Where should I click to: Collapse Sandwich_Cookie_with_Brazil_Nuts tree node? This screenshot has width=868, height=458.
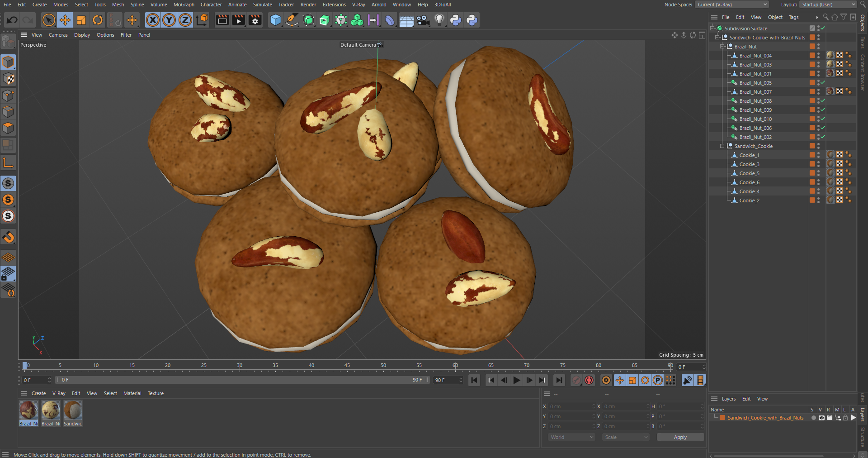point(717,37)
